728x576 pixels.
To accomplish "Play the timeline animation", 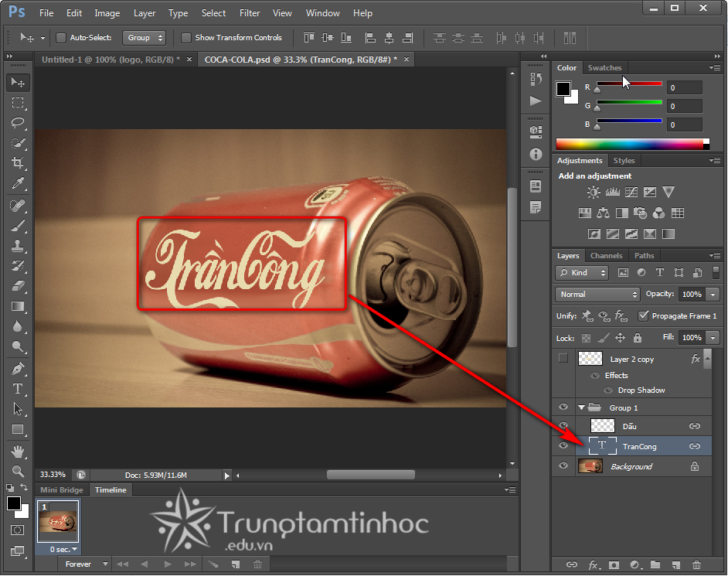I will tap(168, 564).
